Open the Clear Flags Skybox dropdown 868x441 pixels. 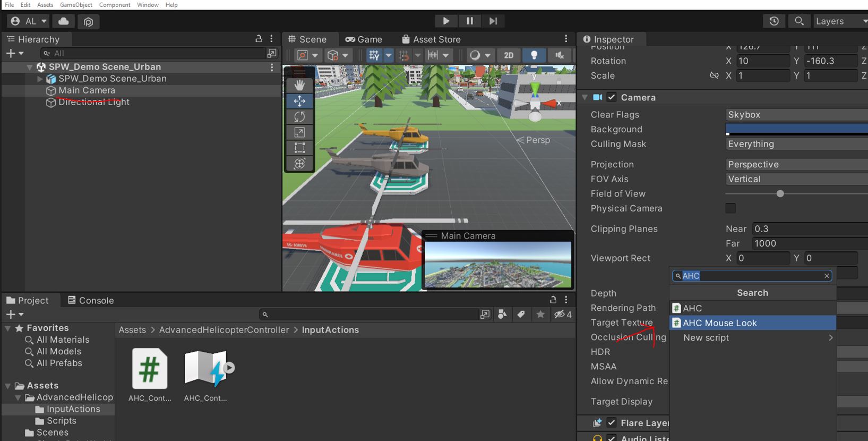pos(796,115)
